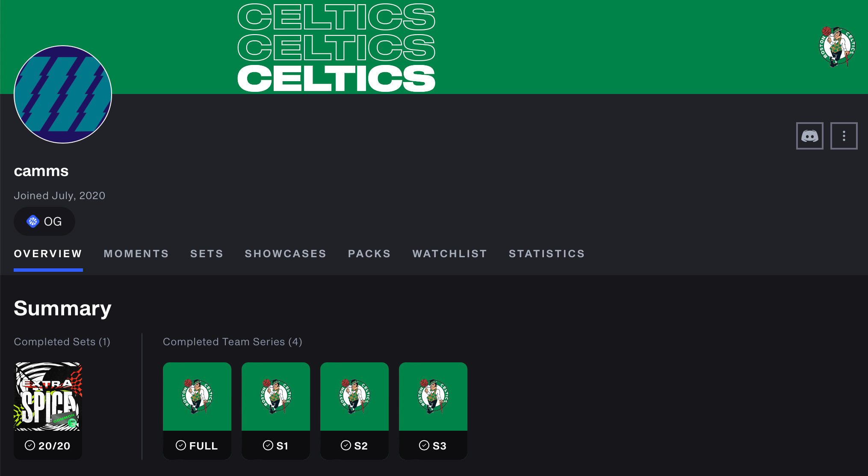Open the Celtics S3 team series card
868x476 pixels.
433,411
